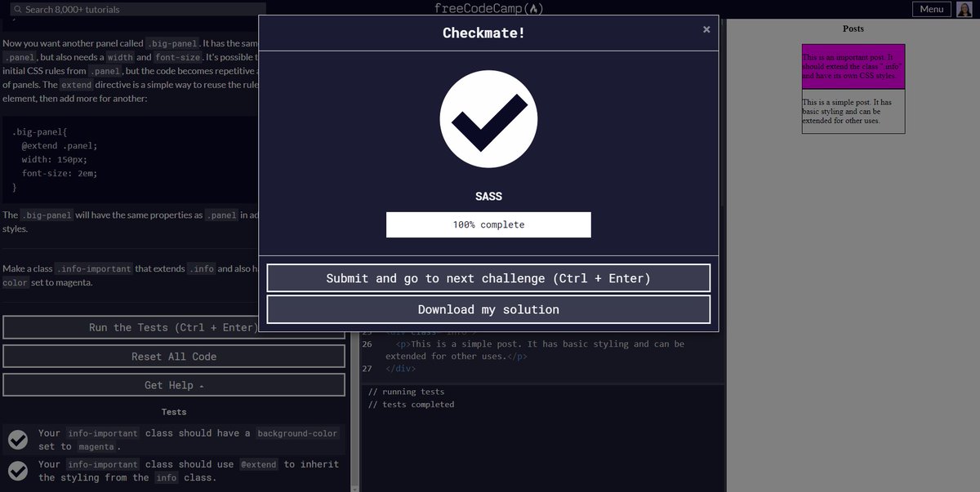Image resolution: width=980 pixels, height=492 pixels.
Task: Click the '@extend .panel;' line in the example
Action: [60, 145]
